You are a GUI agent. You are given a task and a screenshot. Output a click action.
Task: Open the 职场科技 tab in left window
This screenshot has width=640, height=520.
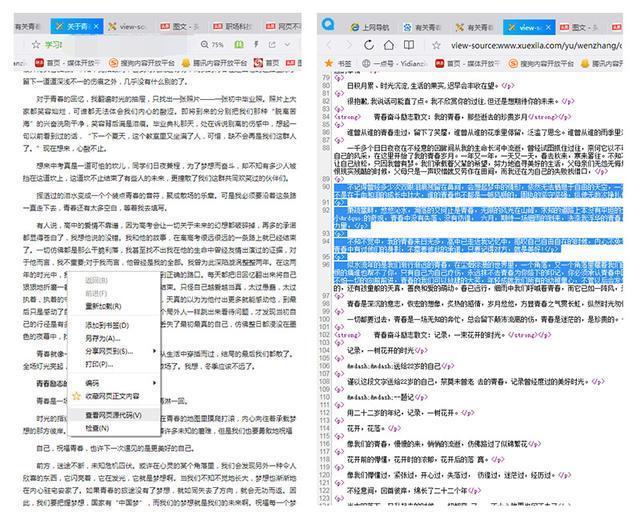[233, 27]
